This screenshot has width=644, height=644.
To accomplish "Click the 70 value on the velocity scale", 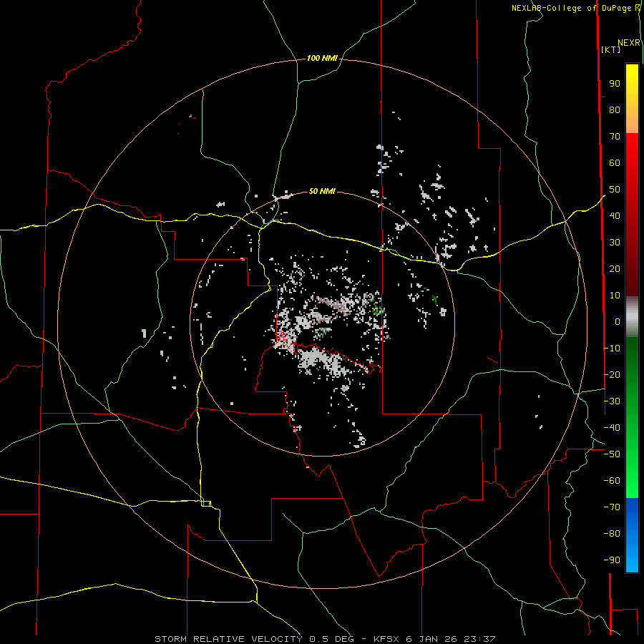I will (x=615, y=137).
